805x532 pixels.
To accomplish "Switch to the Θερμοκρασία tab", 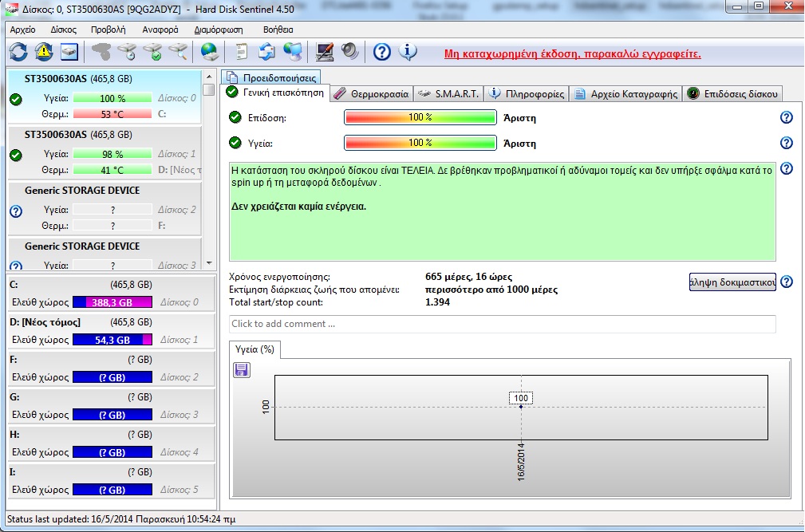I will click(371, 94).
